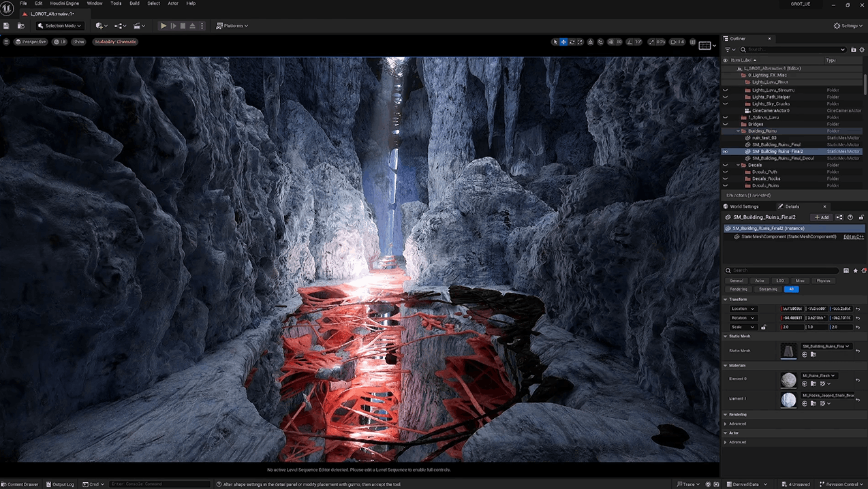Click the Save current level icon
Image resolution: width=868 pixels, height=489 pixels.
(x=6, y=26)
